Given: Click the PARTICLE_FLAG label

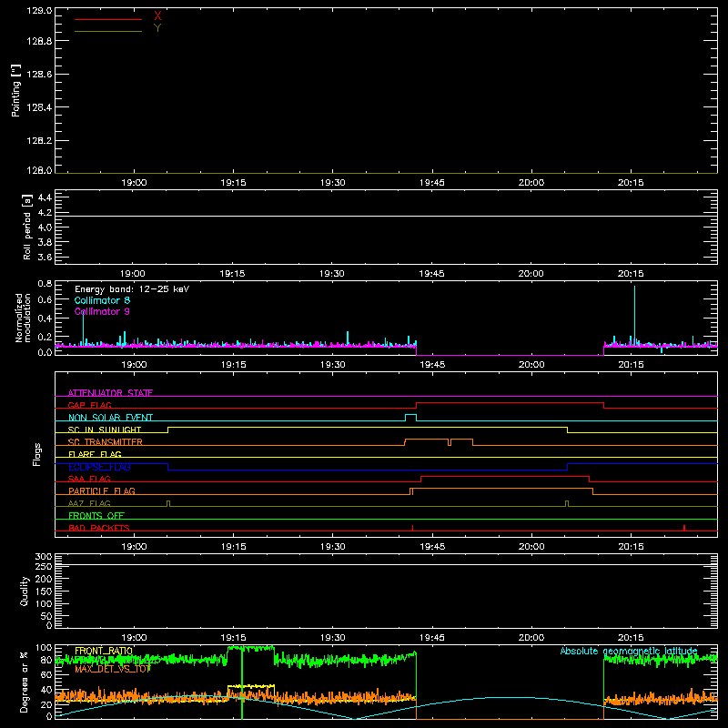Looking at the screenshot, I should [x=102, y=490].
